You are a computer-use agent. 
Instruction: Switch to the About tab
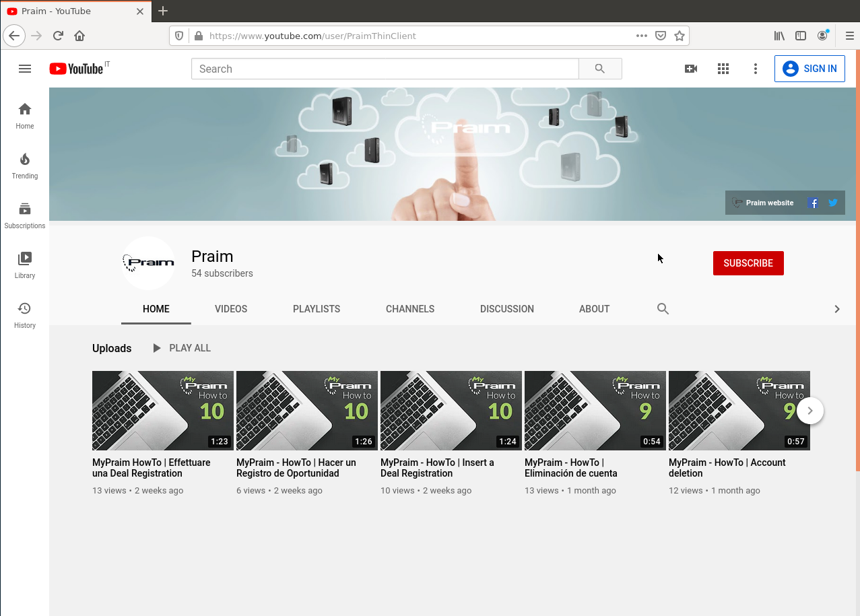(595, 309)
